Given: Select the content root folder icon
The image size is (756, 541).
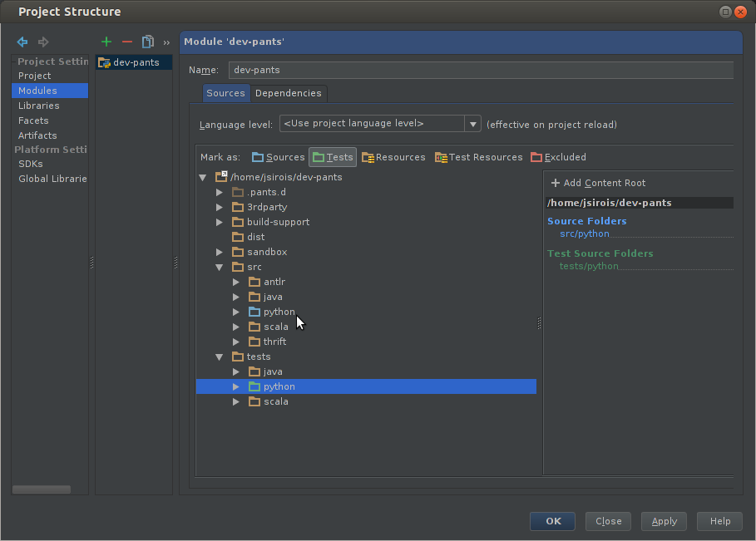Looking at the screenshot, I should [221, 177].
